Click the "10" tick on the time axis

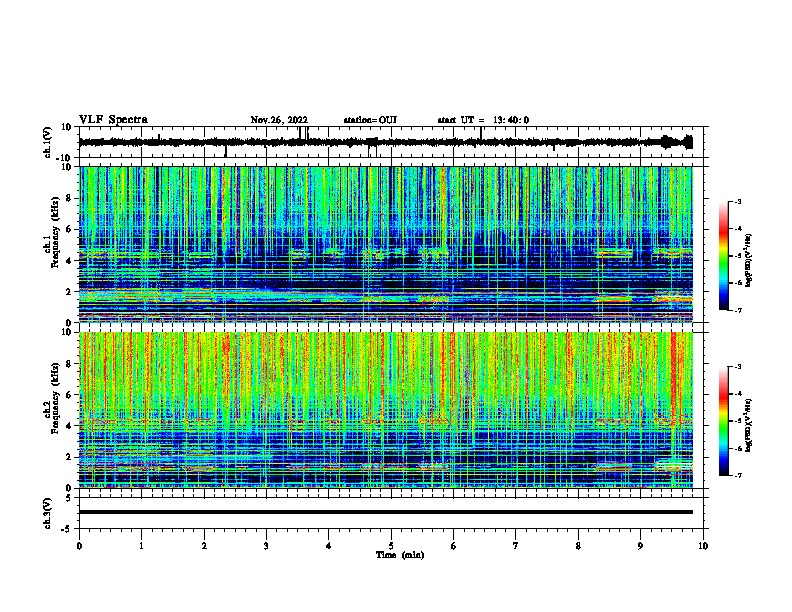tap(703, 546)
